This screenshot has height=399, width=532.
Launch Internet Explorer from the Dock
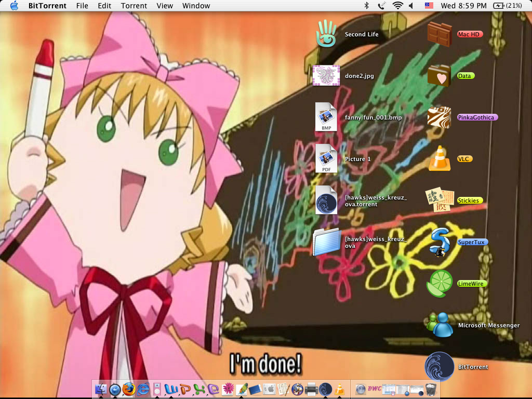click(143, 389)
